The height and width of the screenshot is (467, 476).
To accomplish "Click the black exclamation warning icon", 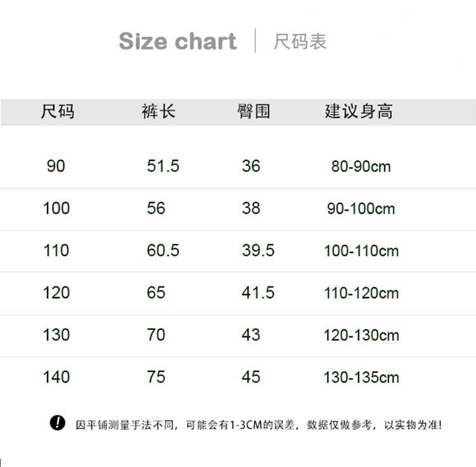I will tap(57, 423).
